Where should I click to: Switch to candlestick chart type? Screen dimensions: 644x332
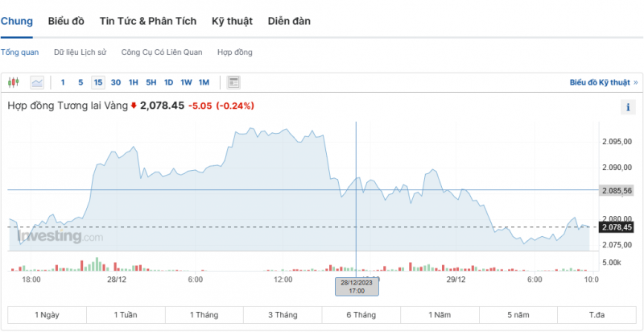pos(13,82)
